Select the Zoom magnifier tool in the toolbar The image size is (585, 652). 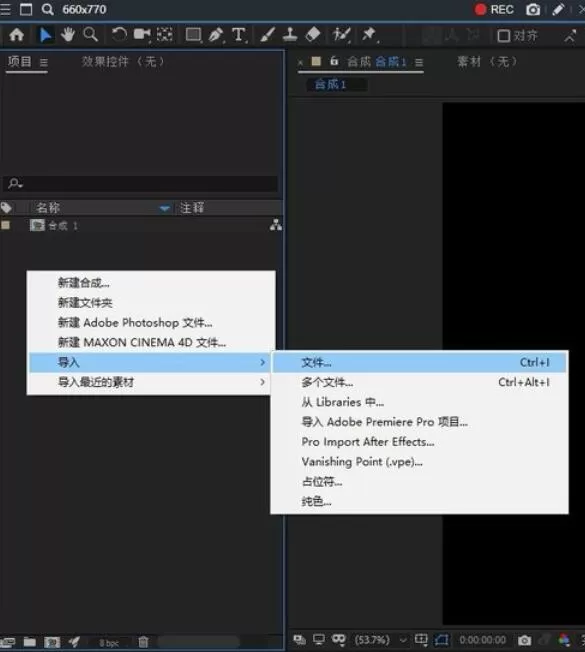[90, 35]
